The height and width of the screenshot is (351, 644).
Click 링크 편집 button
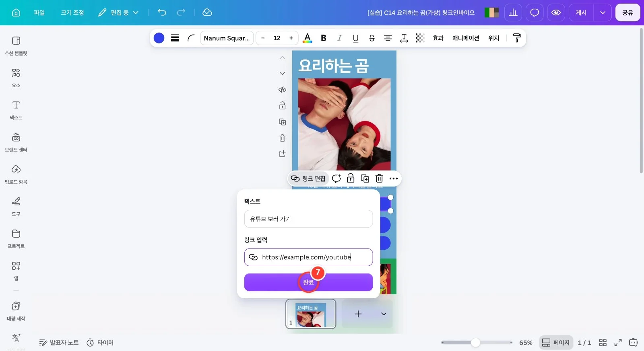pos(308,179)
